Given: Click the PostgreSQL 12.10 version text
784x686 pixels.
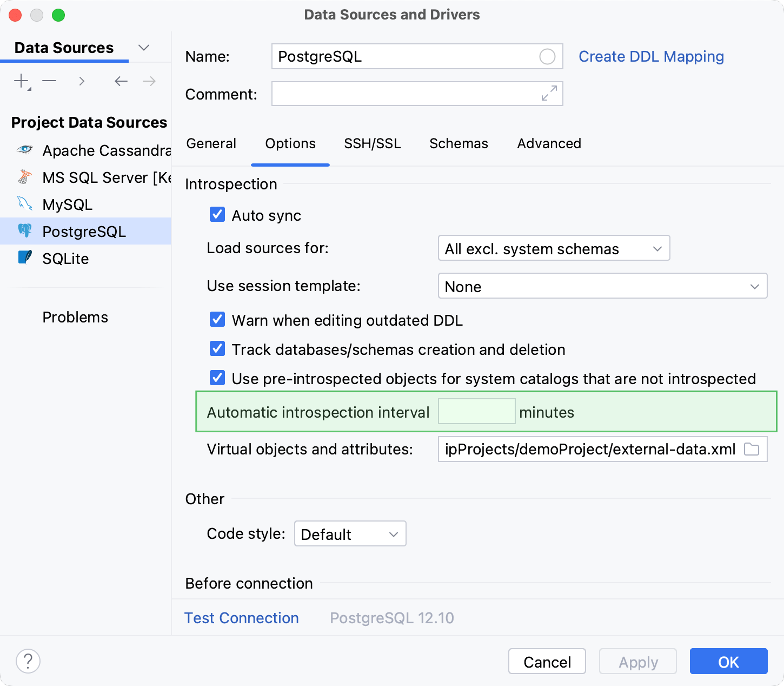Looking at the screenshot, I should [x=392, y=618].
